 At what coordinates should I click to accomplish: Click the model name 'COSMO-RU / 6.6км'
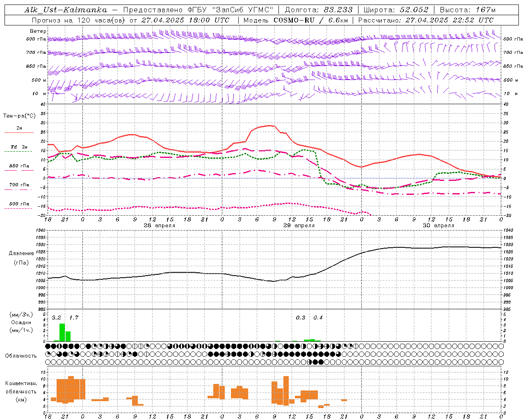point(311,20)
